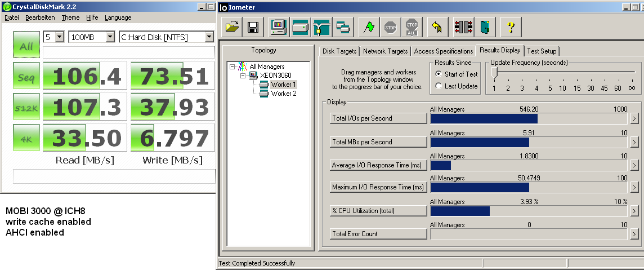Collapse the All Managers tree node

tap(232, 66)
